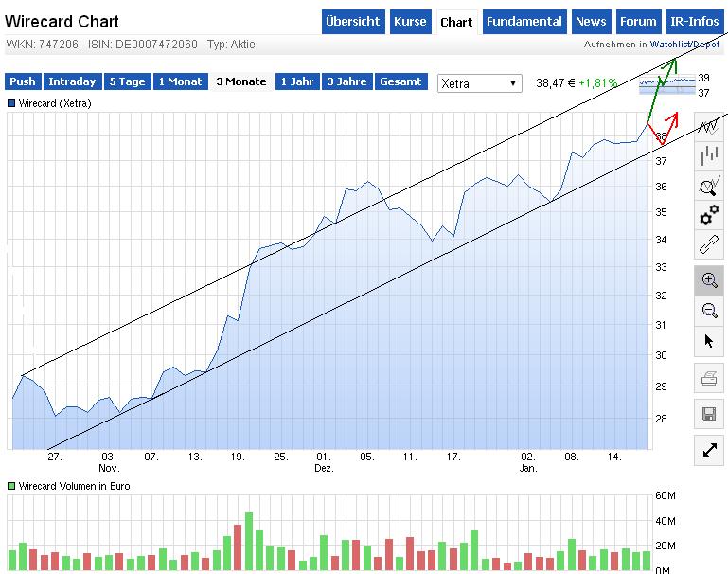Open chart settings gear icon
This screenshot has width=728, height=574.
click(x=709, y=216)
